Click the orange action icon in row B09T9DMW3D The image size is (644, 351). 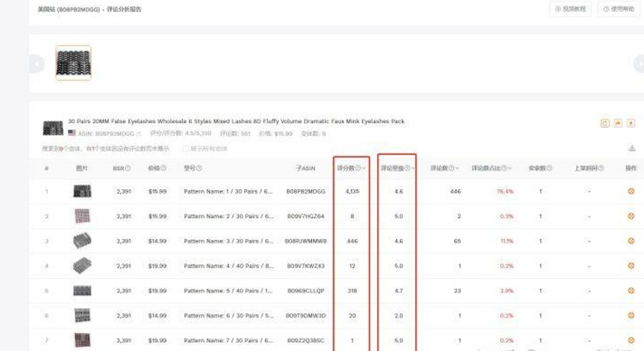pos(631,315)
